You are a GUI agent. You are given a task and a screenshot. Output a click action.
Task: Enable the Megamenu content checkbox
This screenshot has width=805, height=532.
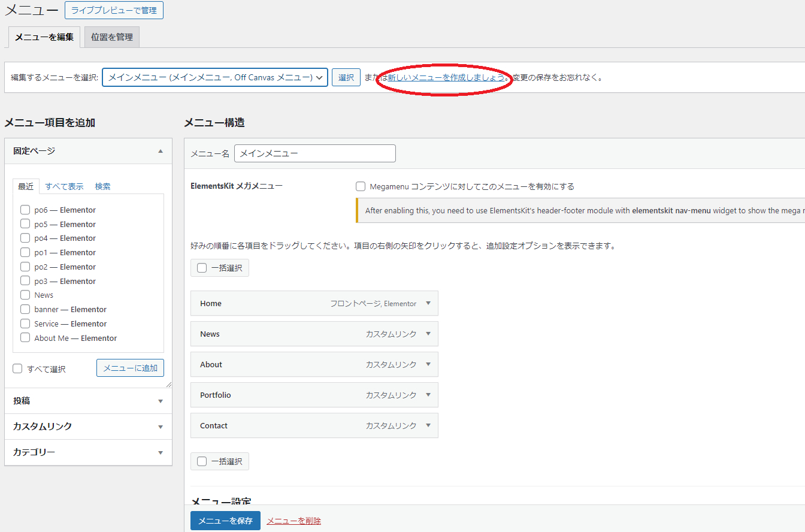click(x=361, y=186)
